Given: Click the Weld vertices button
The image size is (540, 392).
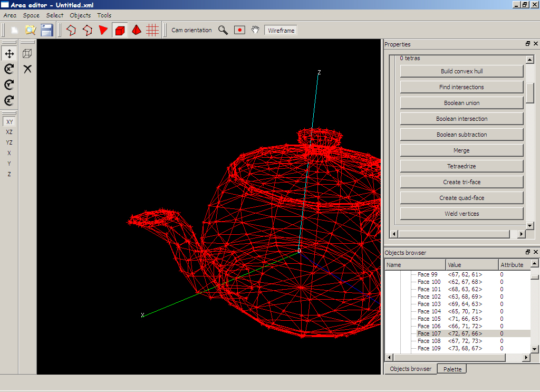Looking at the screenshot, I should (x=461, y=214).
